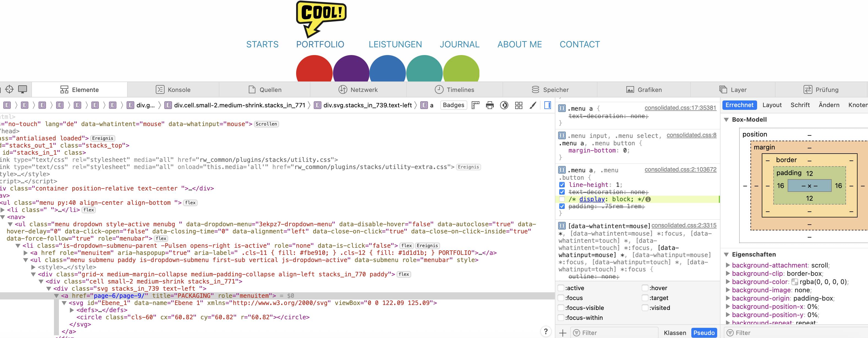This screenshot has height=338, width=868.
Task: Click the print media styles icon
Action: click(490, 105)
